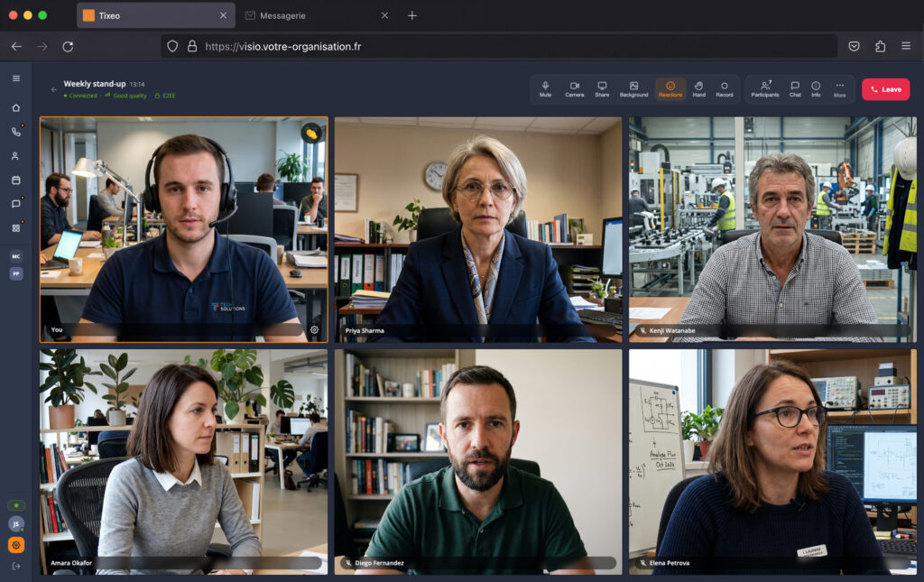Leave the meeting
The image size is (924, 582).
886,89
